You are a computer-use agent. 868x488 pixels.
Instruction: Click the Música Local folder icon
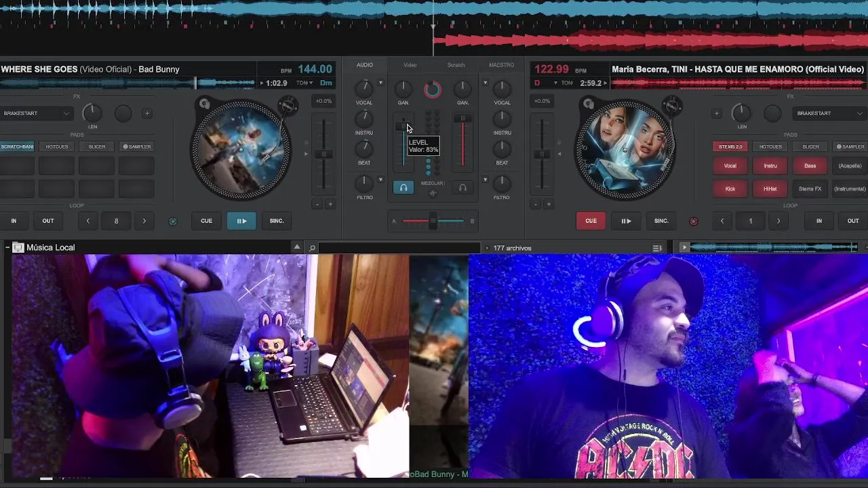point(18,248)
